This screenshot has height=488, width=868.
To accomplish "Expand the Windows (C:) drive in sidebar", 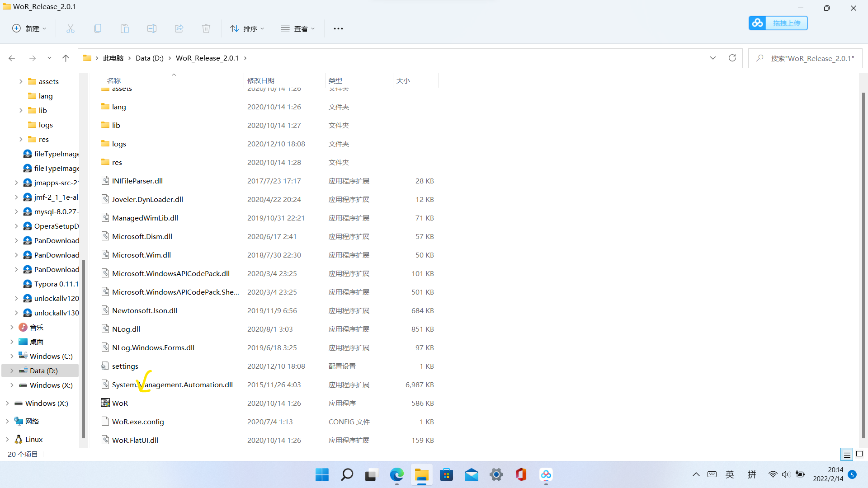I will tap(12, 356).
